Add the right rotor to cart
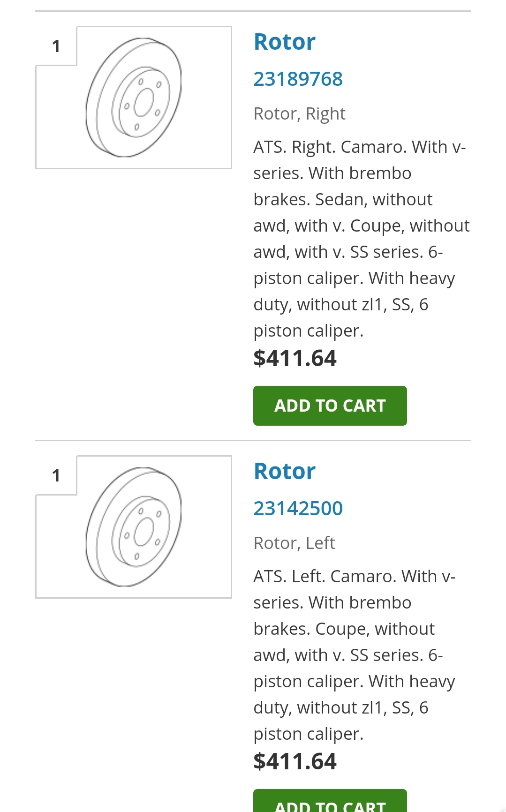 (330, 406)
